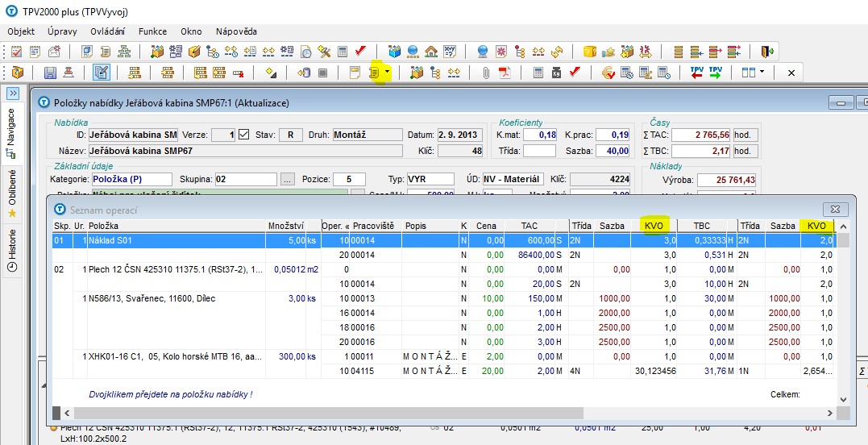Click the save floppy disk toolbar icon
This screenshot has width=868, height=445.
pos(50,73)
